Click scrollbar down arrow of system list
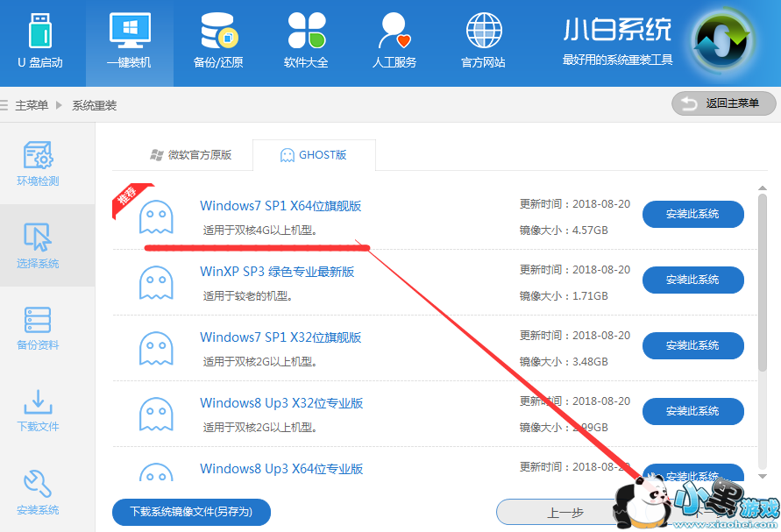Image resolution: width=781 pixels, height=532 pixels. pos(762,476)
